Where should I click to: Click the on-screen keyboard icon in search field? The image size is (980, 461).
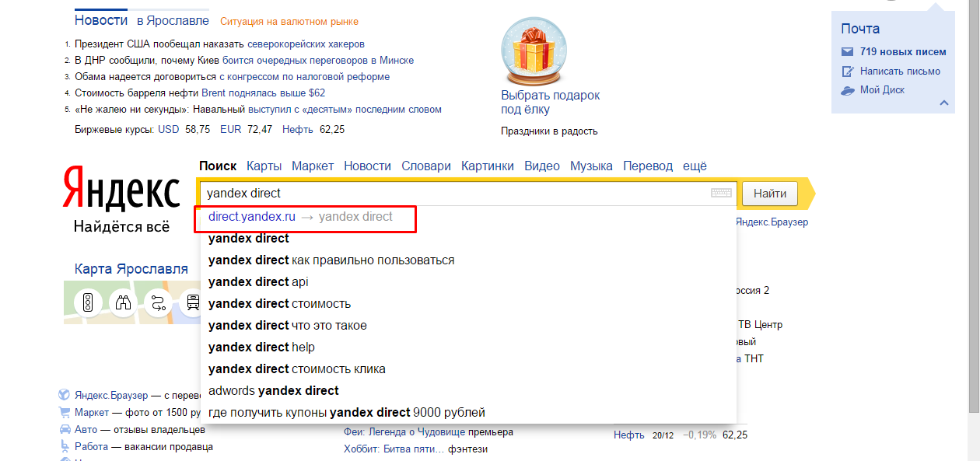click(x=721, y=193)
